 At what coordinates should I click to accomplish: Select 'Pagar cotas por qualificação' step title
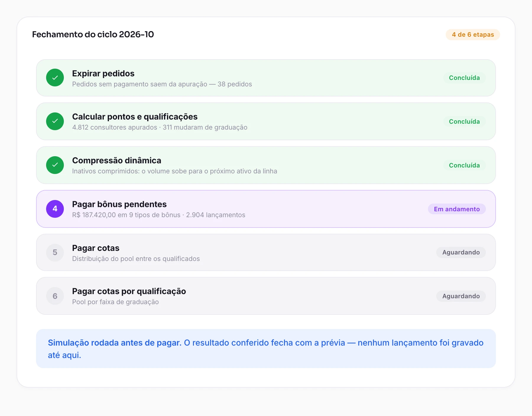[x=129, y=291]
